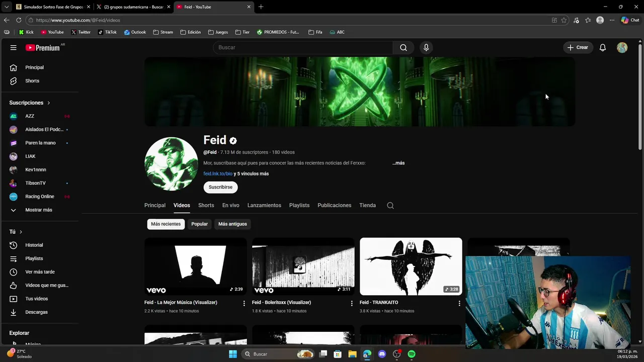Switch to Shorts channel tab
This screenshot has width=644, height=362.
[x=206, y=205]
